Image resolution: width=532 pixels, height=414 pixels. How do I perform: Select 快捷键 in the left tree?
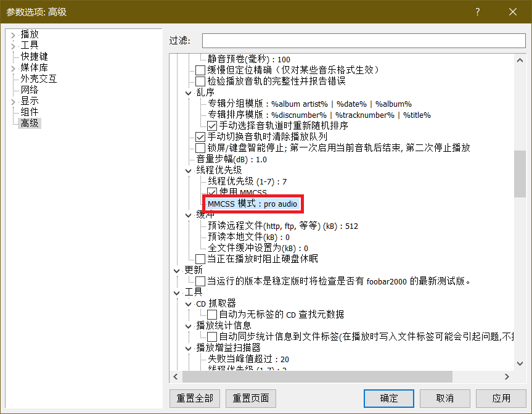(x=34, y=56)
